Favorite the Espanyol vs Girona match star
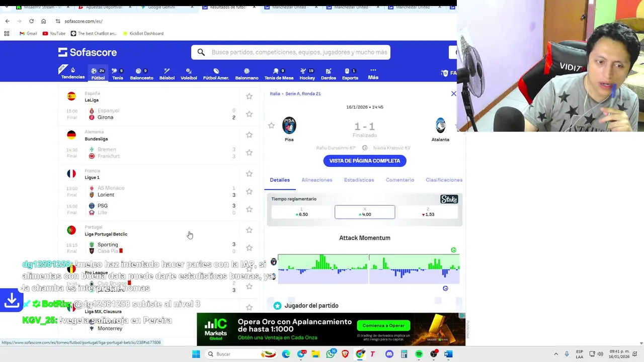 tap(249, 114)
